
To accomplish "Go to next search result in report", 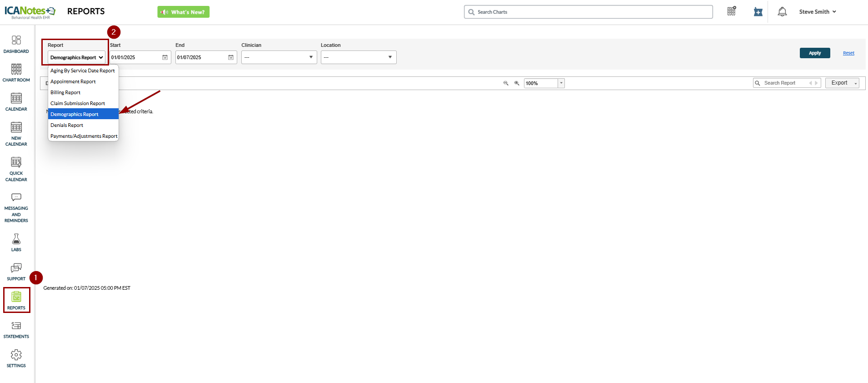I will (816, 83).
